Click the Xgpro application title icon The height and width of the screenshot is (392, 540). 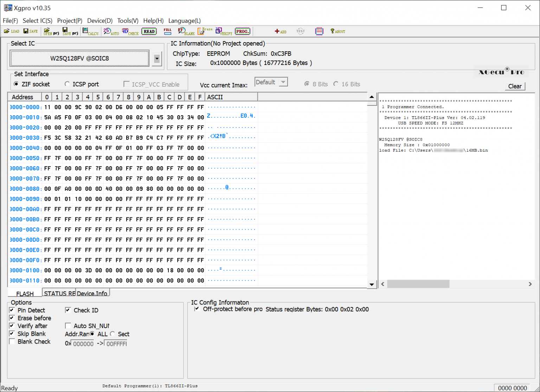[8, 8]
